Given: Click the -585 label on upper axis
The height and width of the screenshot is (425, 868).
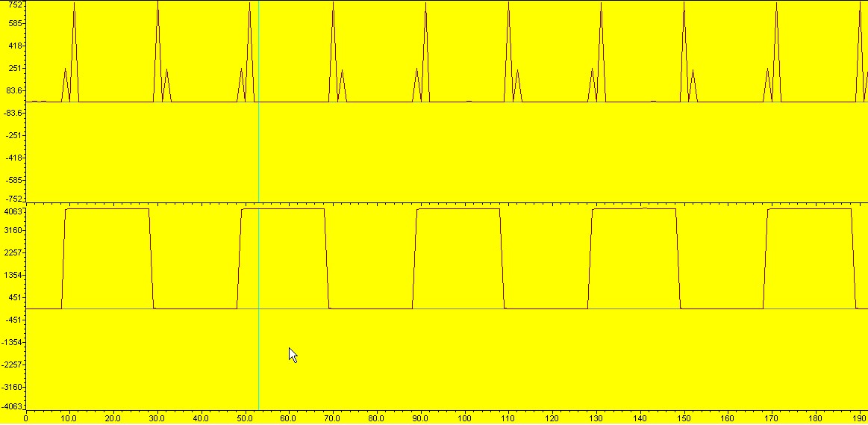Looking at the screenshot, I should click(x=14, y=180).
